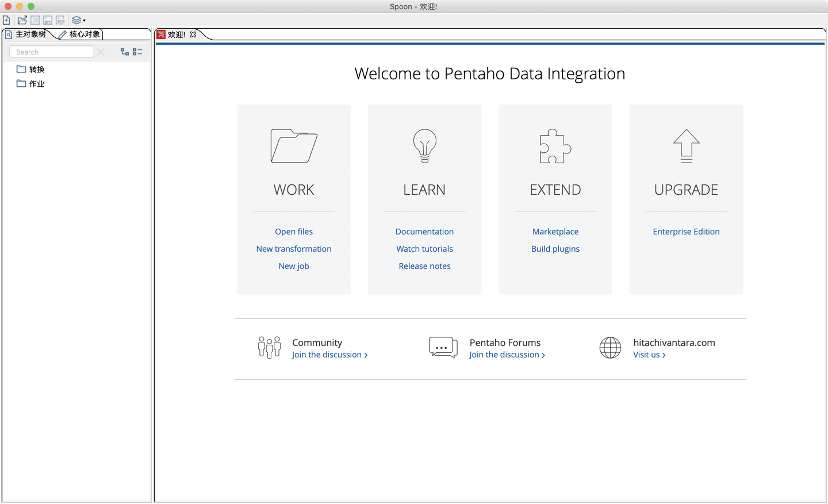The image size is (828, 504).
Task: Switch to the 核心对象 tab
Action: point(84,34)
